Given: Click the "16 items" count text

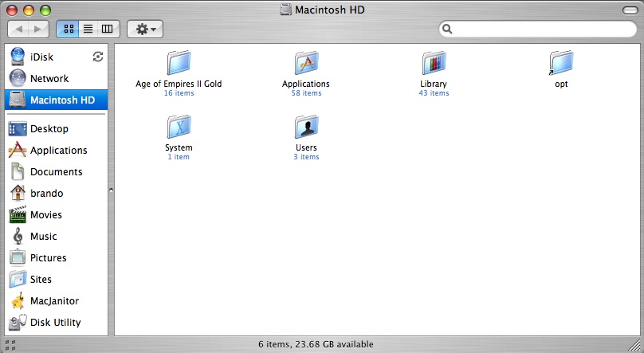Looking at the screenshot, I should (x=179, y=93).
